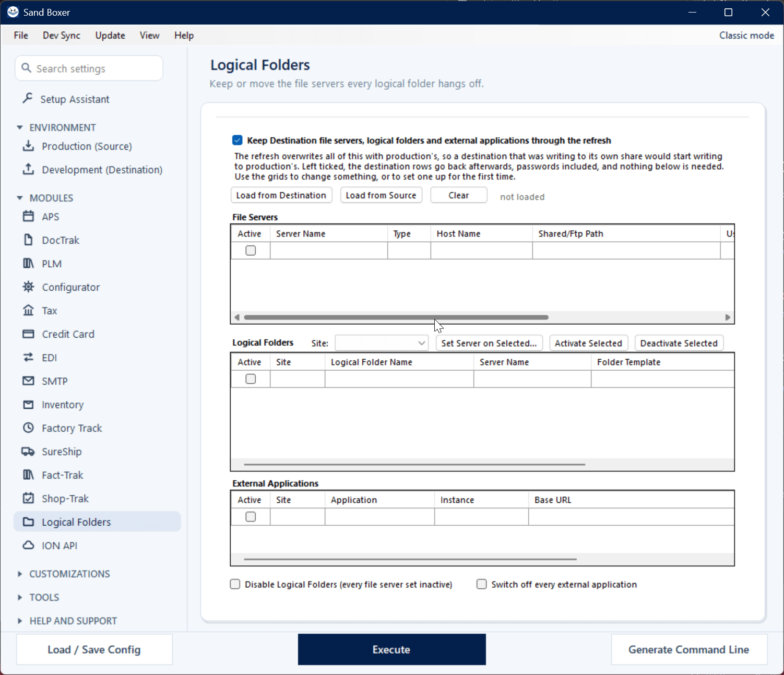Image resolution: width=784 pixels, height=675 pixels.
Task: Open the View menu
Action: [x=149, y=35]
